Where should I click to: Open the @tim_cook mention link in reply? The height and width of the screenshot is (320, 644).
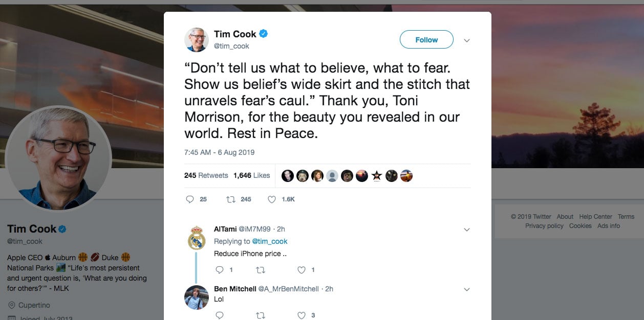click(x=270, y=241)
